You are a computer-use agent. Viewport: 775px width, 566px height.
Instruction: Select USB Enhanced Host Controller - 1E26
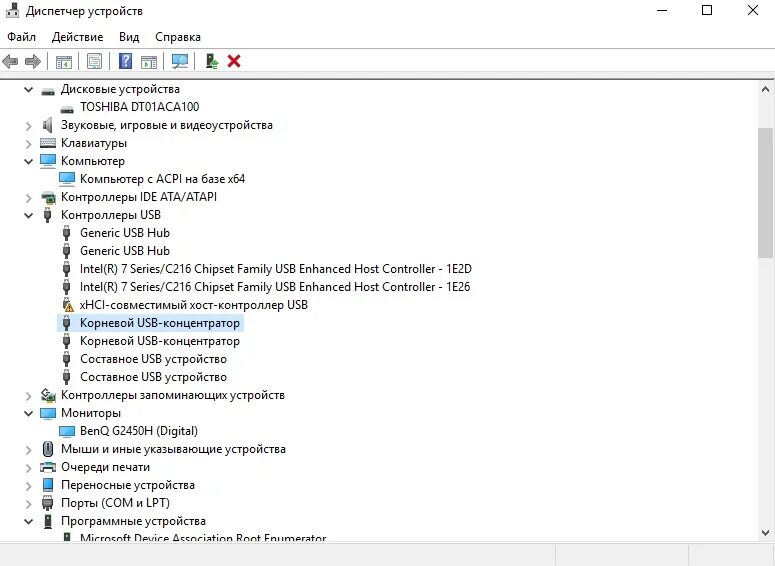[x=275, y=287]
